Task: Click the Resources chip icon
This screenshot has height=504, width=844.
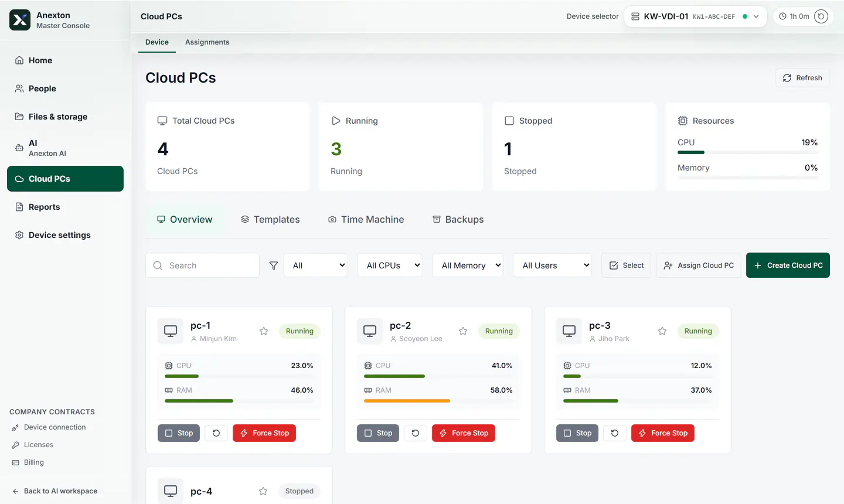Action: (x=683, y=121)
